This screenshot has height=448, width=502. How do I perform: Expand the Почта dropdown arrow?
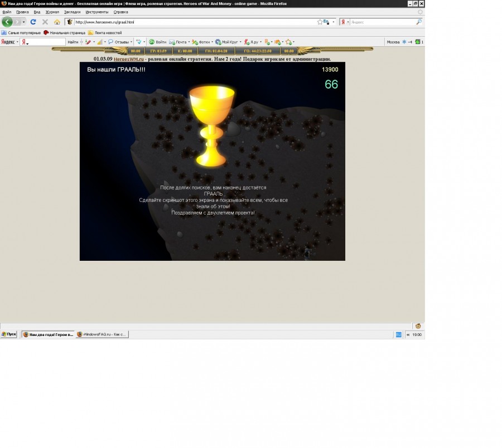pos(189,42)
